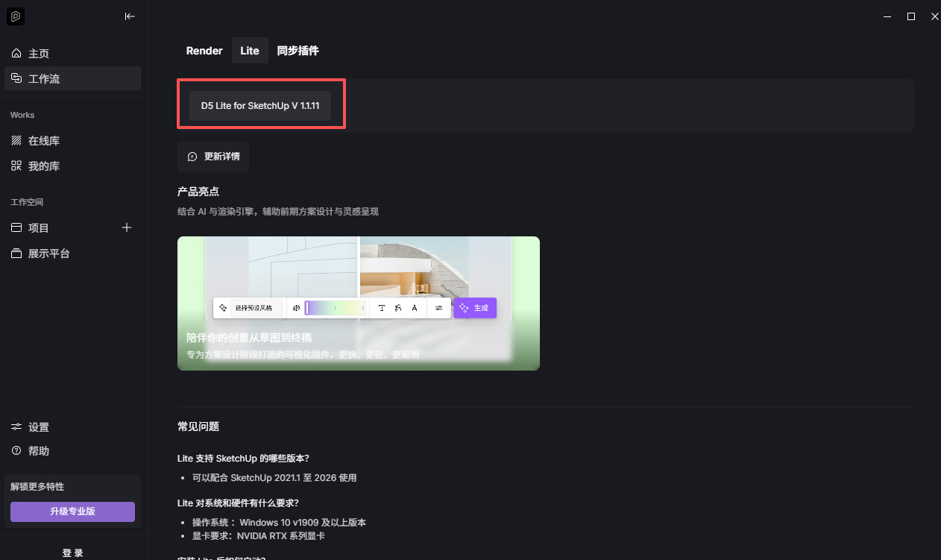
Task: Go to 主页 home page
Action: (x=39, y=54)
